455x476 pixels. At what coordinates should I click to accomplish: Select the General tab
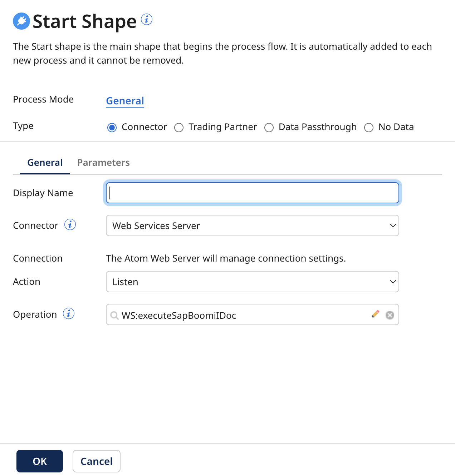(x=45, y=163)
